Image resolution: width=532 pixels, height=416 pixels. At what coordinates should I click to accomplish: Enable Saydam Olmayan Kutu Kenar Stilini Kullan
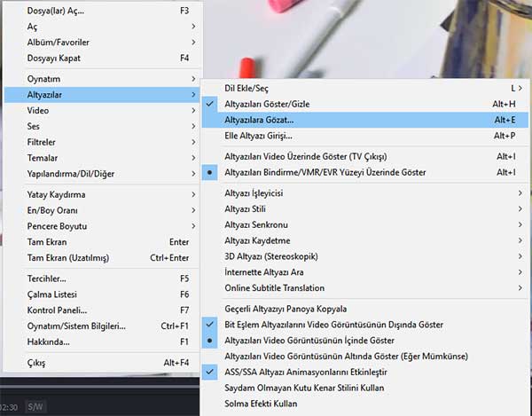pos(365,388)
